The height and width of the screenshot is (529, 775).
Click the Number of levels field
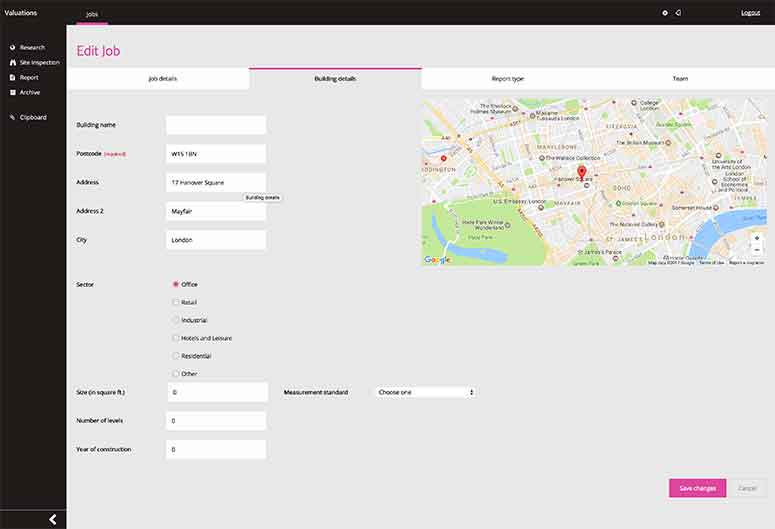click(x=216, y=421)
